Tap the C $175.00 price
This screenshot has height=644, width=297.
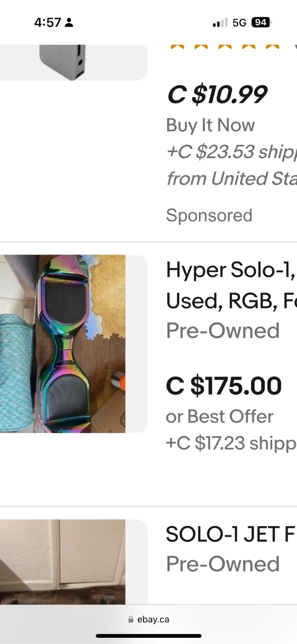click(224, 386)
